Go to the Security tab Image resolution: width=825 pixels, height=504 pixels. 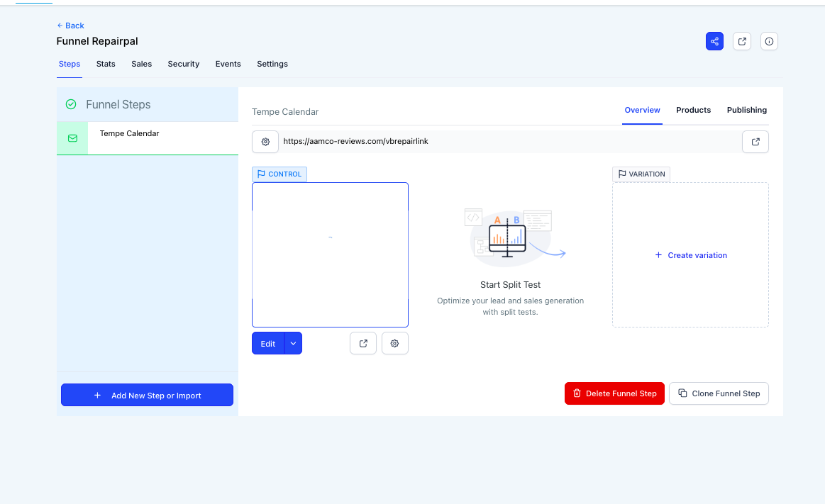(x=184, y=64)
